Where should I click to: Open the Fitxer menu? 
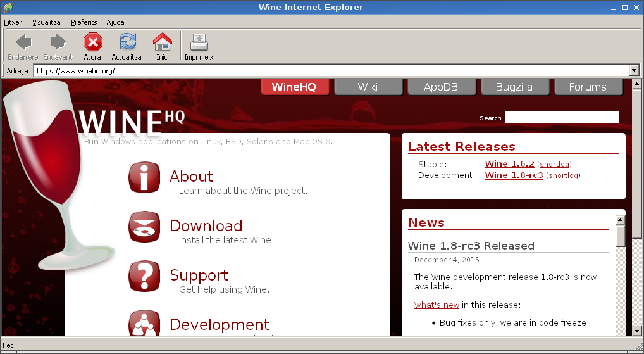point(13,22)
